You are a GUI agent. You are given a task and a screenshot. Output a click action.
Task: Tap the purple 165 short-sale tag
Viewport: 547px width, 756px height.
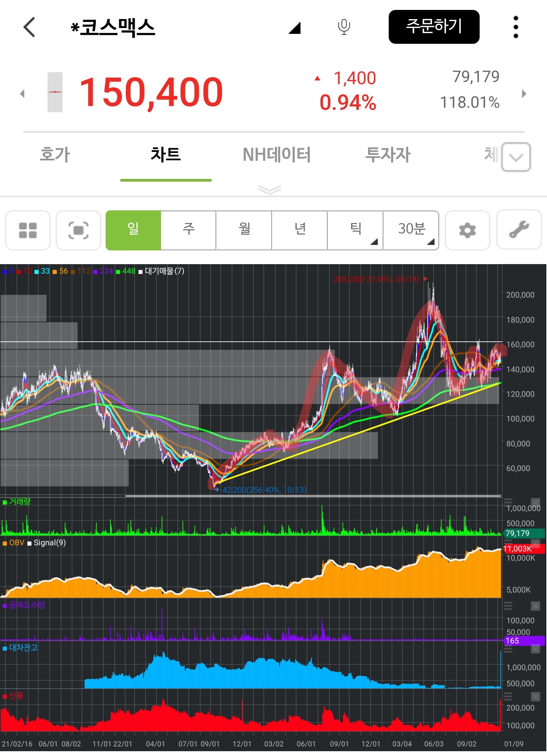(x=524, y=641)
